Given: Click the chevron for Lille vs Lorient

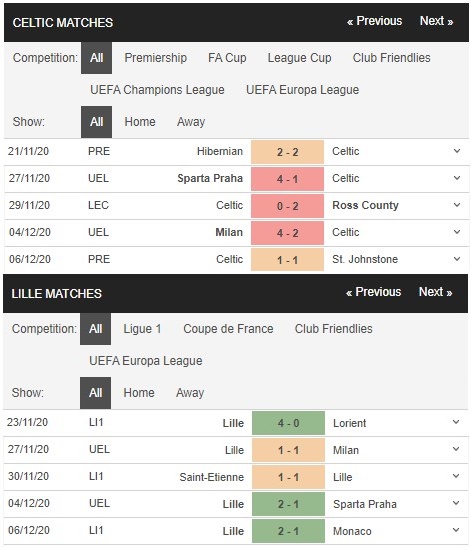Looking at the screenshot, I should coord(456,422).
